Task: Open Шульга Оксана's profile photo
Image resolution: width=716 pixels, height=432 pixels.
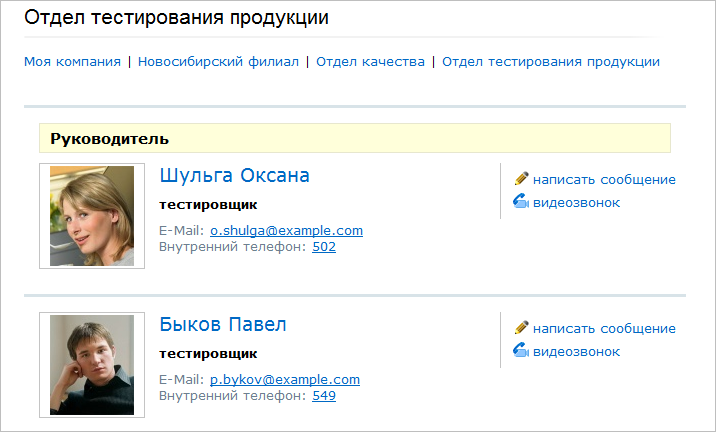Action: 92,216
